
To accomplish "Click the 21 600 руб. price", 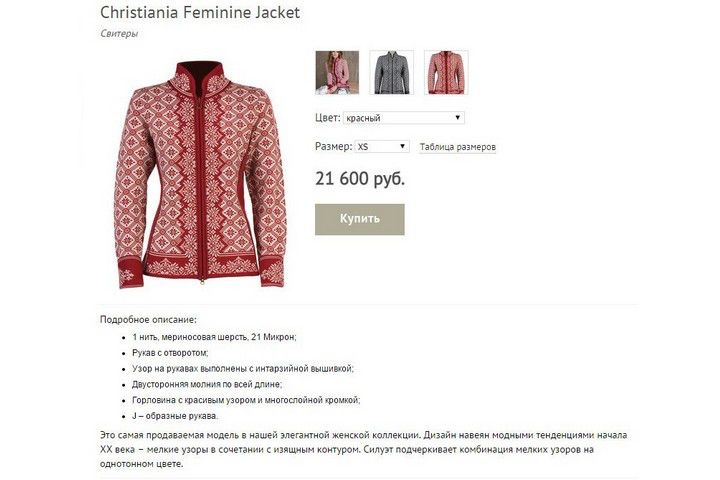I will tap(360, 179).
